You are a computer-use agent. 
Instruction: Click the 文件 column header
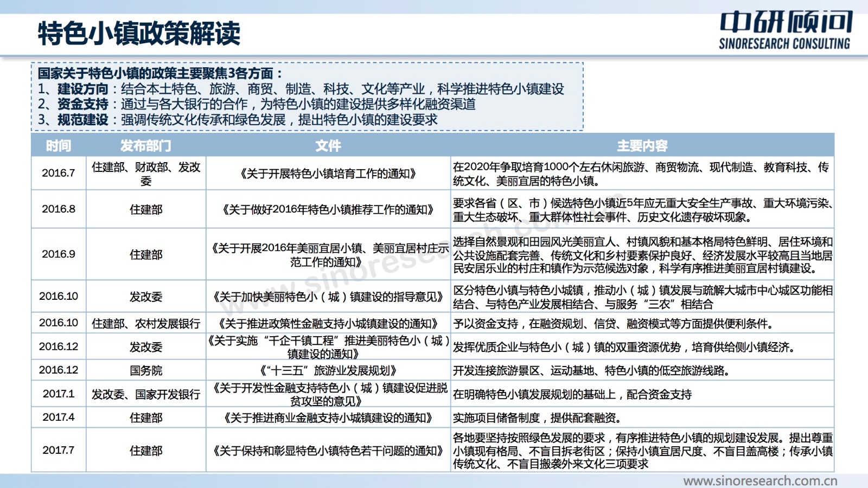coord(328,145)
